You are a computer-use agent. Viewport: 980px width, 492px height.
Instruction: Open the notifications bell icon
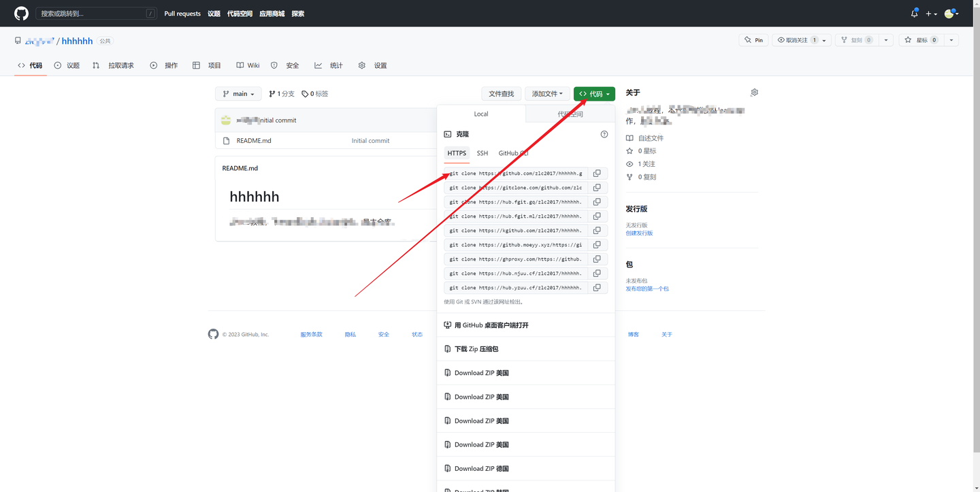click(914, 13)
